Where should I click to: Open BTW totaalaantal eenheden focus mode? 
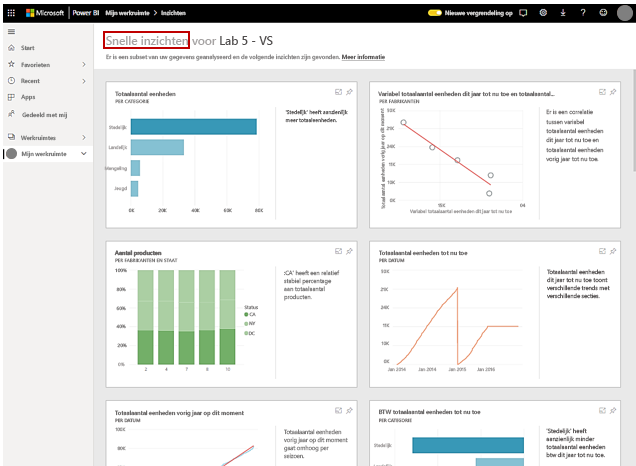coord(602,410)
